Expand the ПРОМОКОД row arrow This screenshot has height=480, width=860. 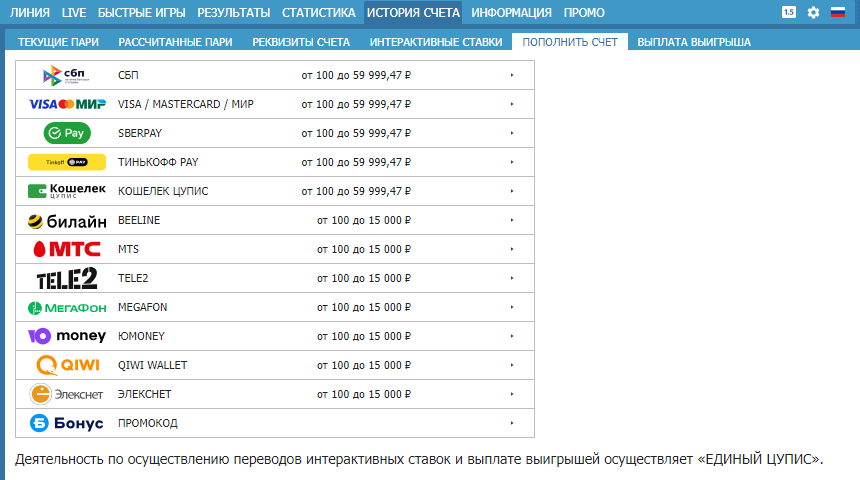(x=512, y=423)
